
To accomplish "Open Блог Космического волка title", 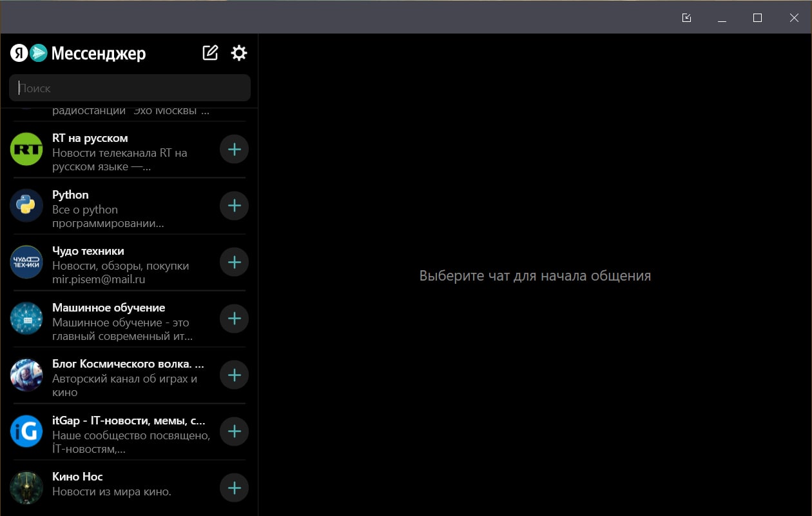I will (128, 364).
